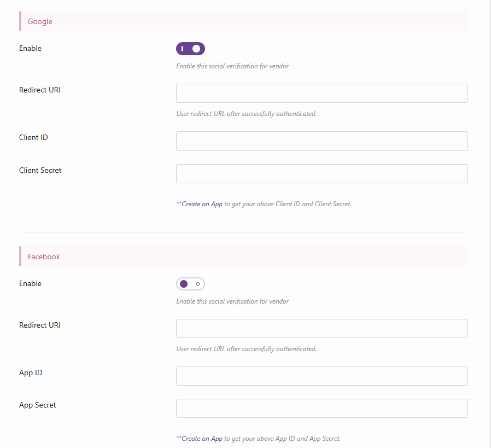
Task: Select the Client Secret text field
Action: 322,174
